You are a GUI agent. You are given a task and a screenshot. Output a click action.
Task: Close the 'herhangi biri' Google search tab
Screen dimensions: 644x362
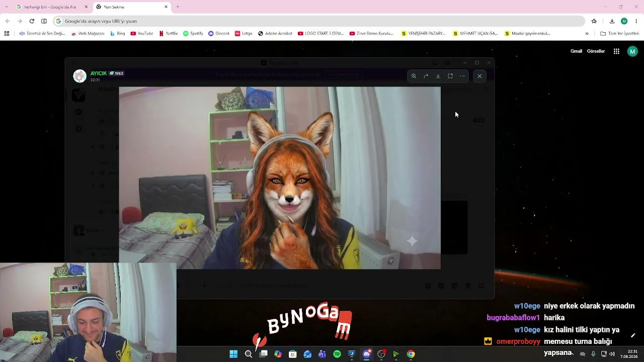pyautogui.click(x=86, y=7)
